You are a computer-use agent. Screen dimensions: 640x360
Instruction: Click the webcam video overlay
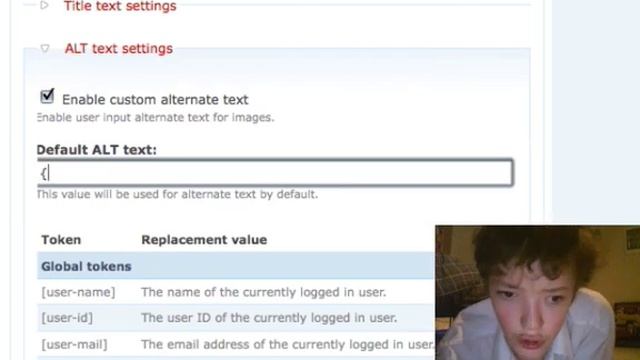coord(538,293)
